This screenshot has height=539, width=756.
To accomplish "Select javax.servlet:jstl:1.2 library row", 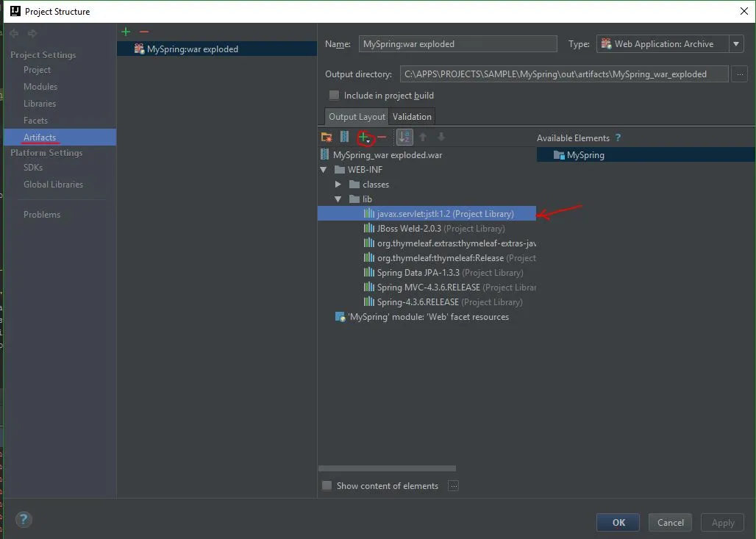I will pos(427,213).
